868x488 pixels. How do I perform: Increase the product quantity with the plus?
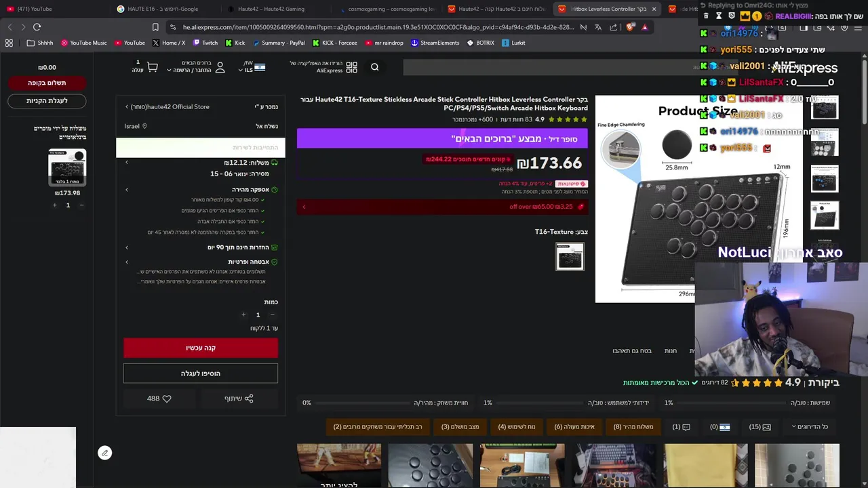[243, 314]
